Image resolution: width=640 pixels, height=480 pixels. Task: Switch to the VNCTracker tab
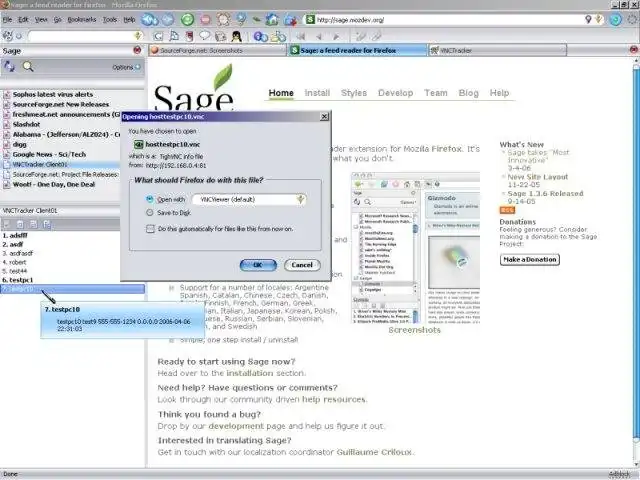[497, 50]
